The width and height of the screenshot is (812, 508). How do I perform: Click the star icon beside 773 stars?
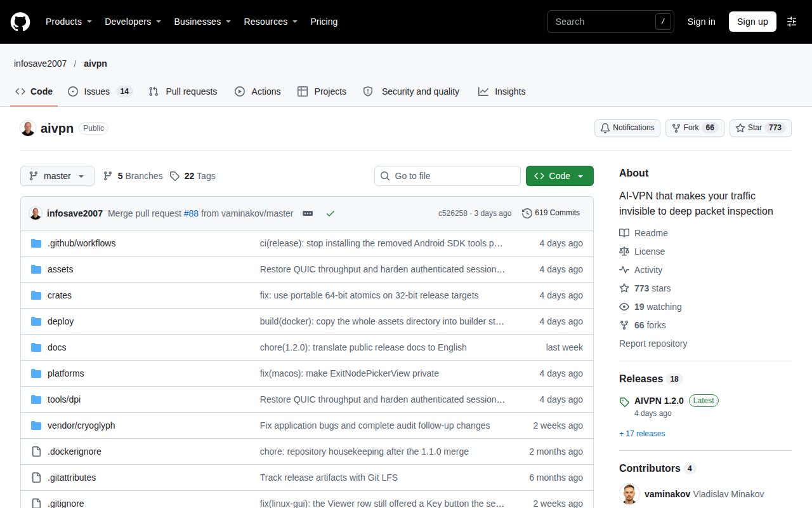(624, 288)
